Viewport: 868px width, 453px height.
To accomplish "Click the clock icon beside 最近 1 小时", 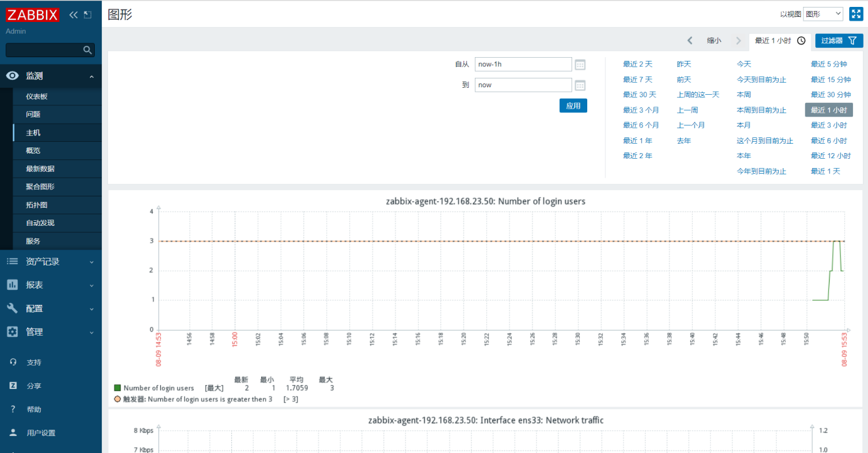I will pos(801,41).
